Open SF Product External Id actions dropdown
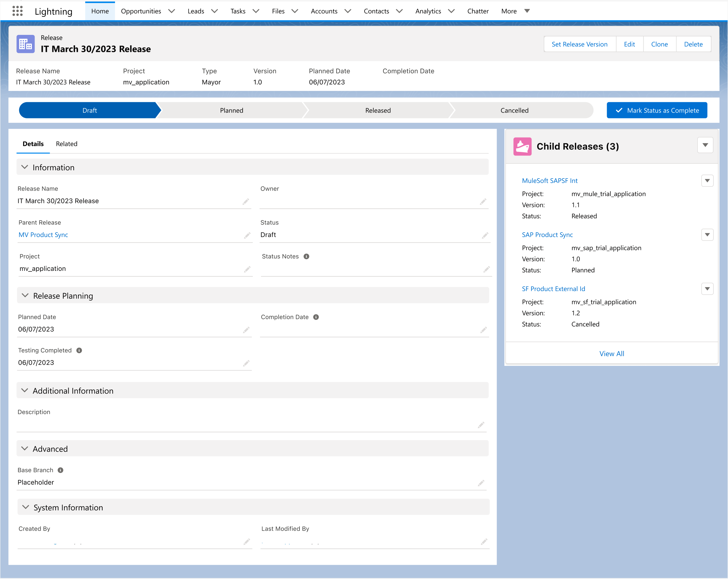Image resolution: width=728 pixels, height=579 pixels. click(x=707, y=289)
